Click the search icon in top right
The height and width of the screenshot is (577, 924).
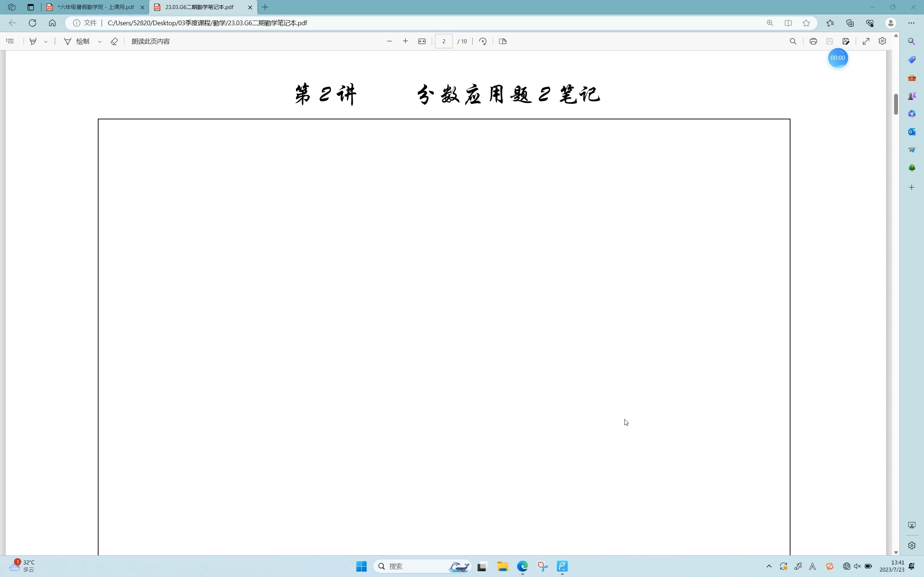coord(793,41)
